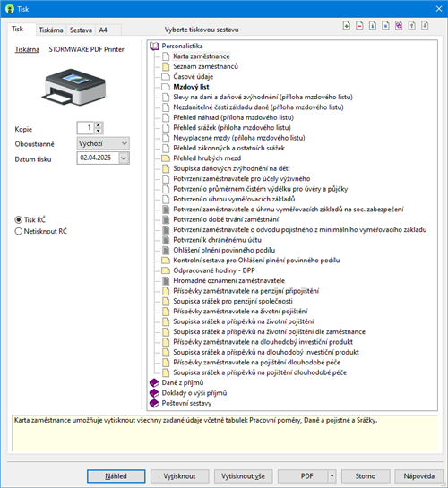Switch to the Tisk tab
Image resolution: width=448 pixels, height=488 pixels.
[18, 30]
